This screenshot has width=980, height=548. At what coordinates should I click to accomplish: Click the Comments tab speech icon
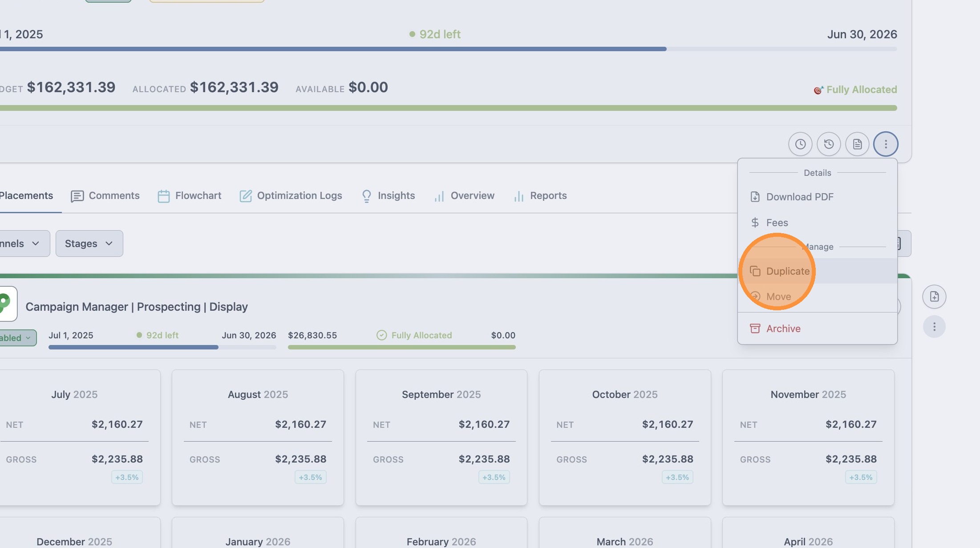pos(77,196)
